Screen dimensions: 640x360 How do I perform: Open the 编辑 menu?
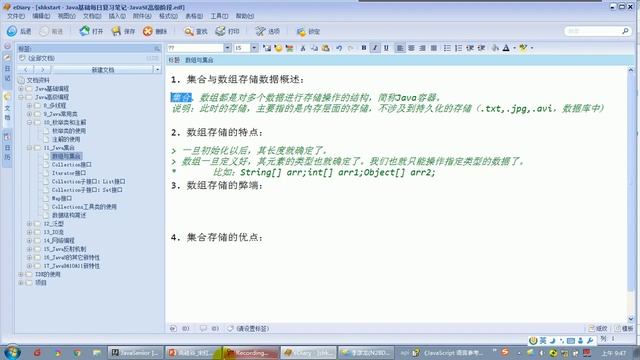41,16
